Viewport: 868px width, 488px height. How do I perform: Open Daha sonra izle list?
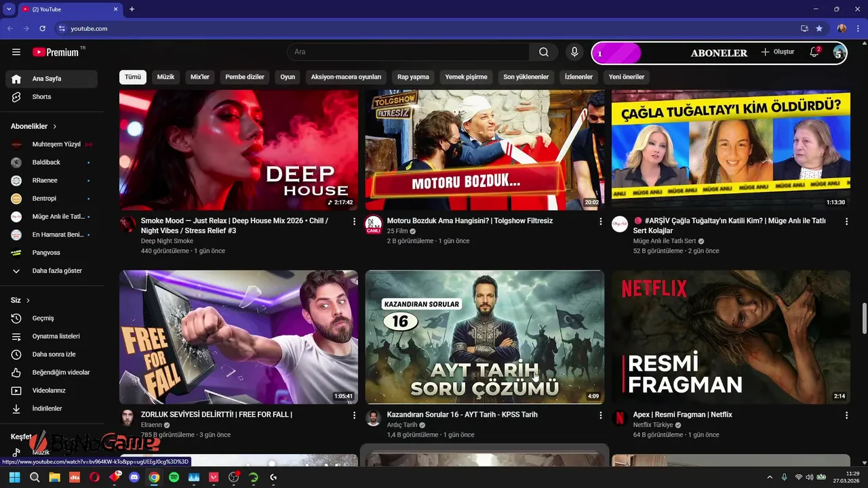pyautogui.click(x=52, y=354)
